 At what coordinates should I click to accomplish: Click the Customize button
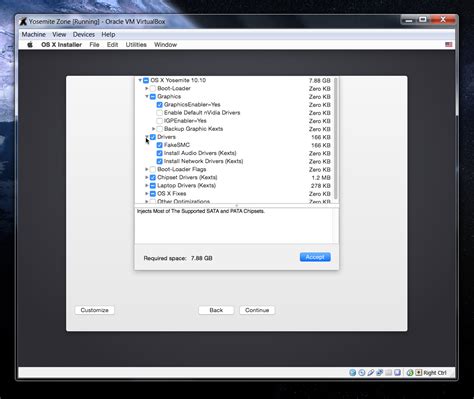pyautogui.click(x=94, y=310)
